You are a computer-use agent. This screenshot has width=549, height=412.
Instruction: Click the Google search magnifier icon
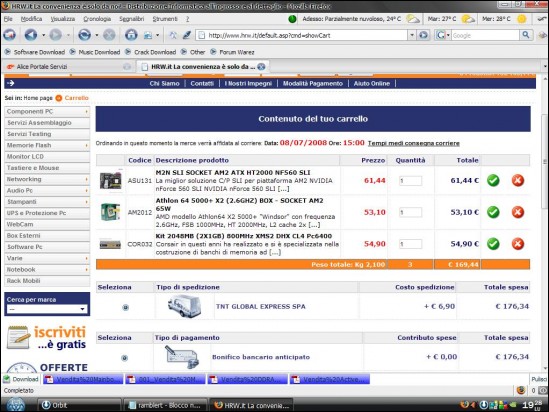526,35
